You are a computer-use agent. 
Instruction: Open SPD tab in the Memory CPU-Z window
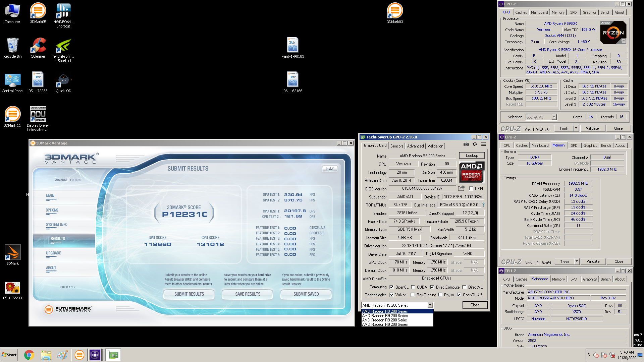(x=574, y=145)
